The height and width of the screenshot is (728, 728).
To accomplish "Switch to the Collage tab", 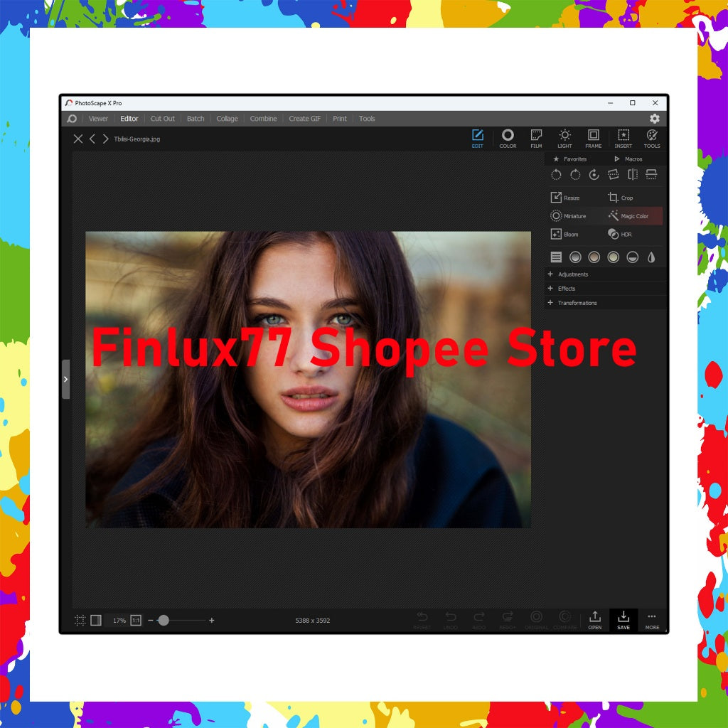I will click(227, 119).
